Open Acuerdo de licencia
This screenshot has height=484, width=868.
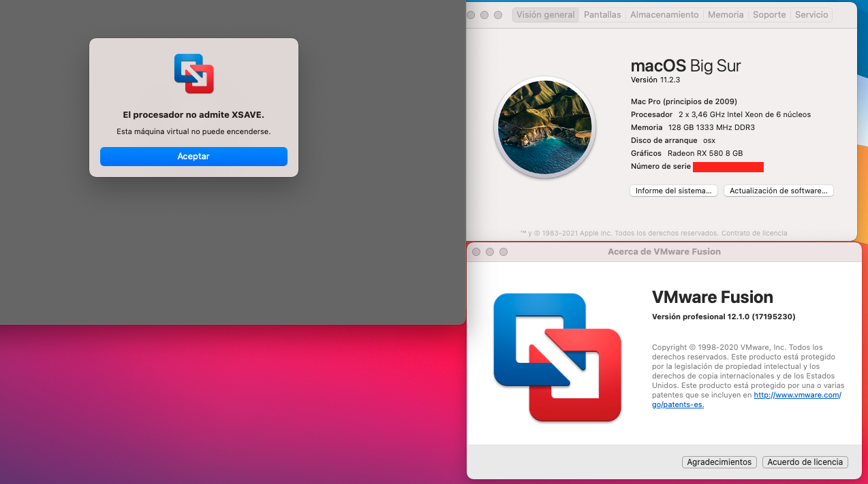pos(805,462)
